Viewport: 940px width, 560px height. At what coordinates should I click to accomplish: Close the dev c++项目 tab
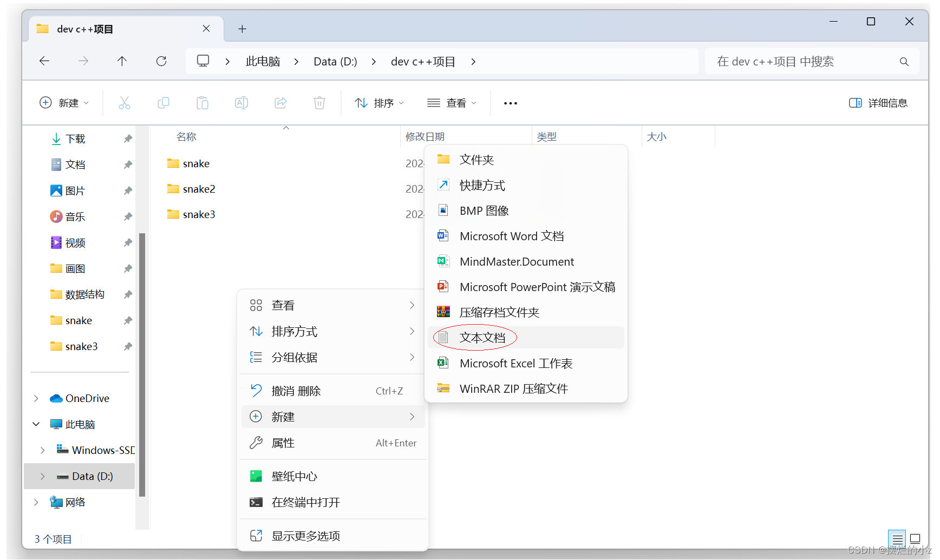tap(206, 29)
